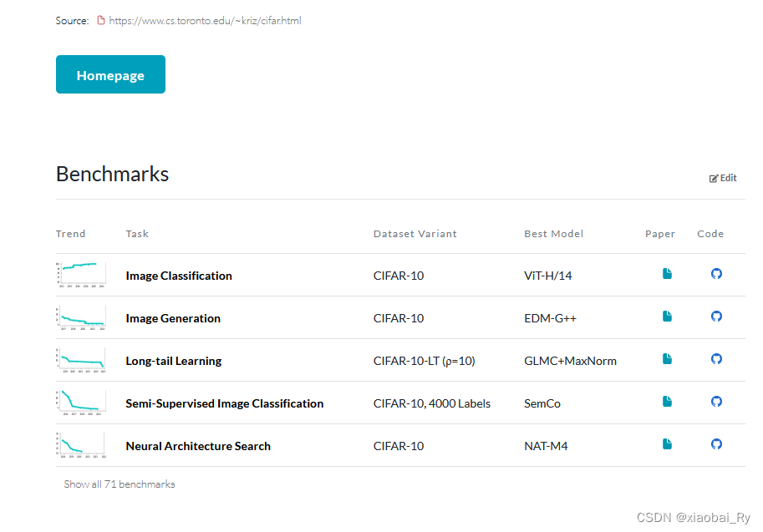Open the Image Classification paper icon

click(x=667, y=274)
